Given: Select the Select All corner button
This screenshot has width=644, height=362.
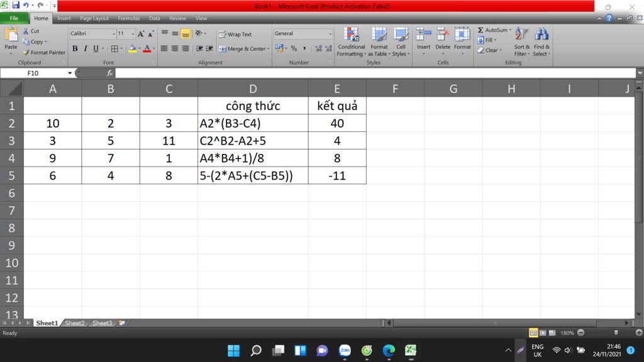Looking at the screenshot, I should pyautogui.click(x=12, y=89).
